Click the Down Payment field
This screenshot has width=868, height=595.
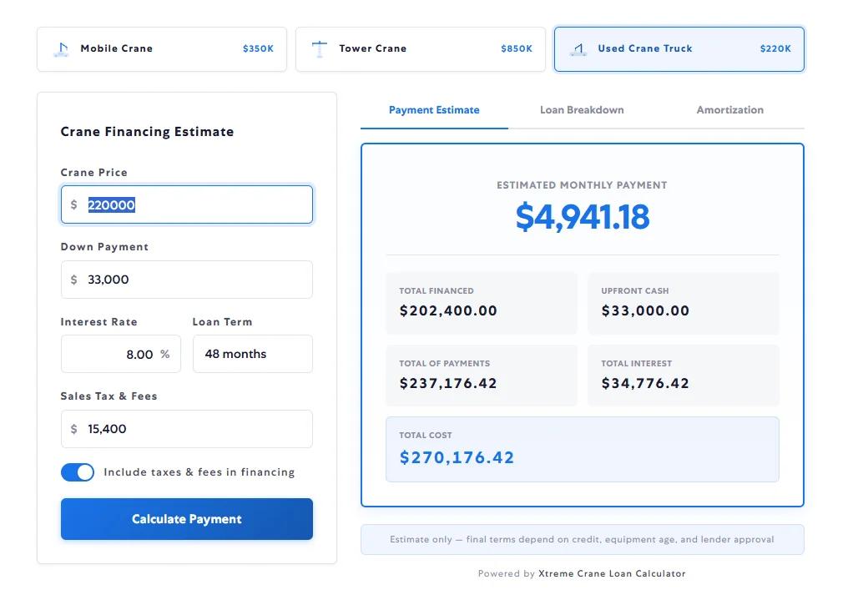click(x=186, y=279)
